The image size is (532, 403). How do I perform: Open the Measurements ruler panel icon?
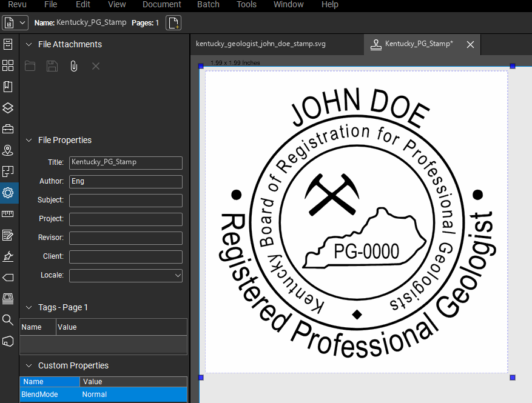coord(8,214)
